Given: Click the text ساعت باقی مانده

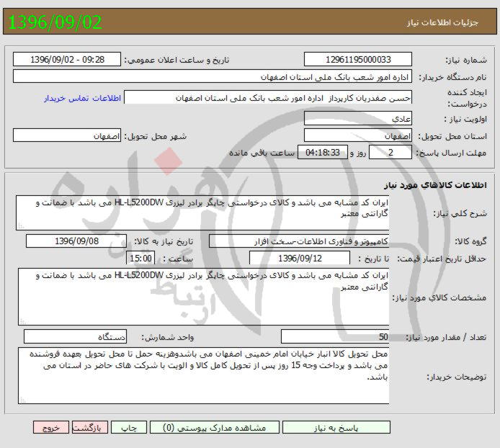Looking at the screenshot, I should (x=262, y=153).
